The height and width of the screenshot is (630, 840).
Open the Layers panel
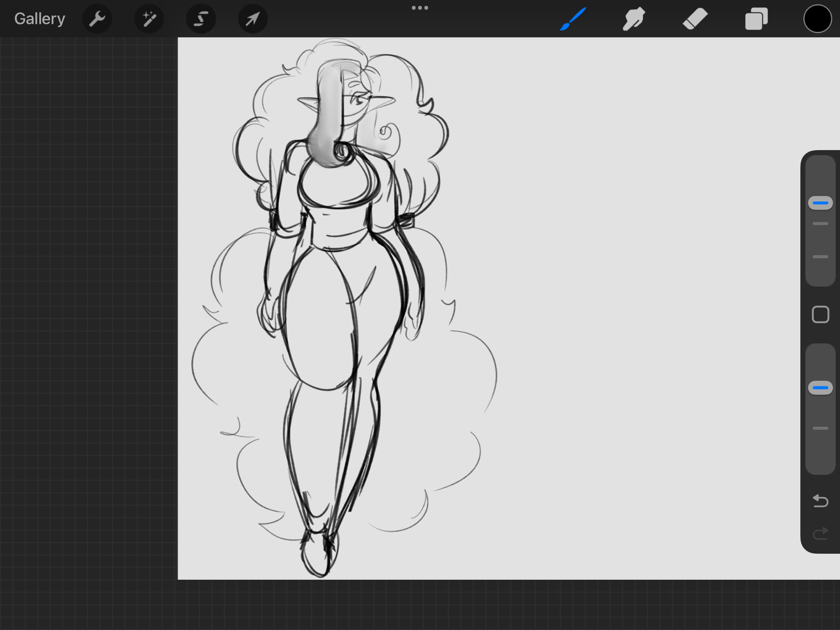click(756, 19)
